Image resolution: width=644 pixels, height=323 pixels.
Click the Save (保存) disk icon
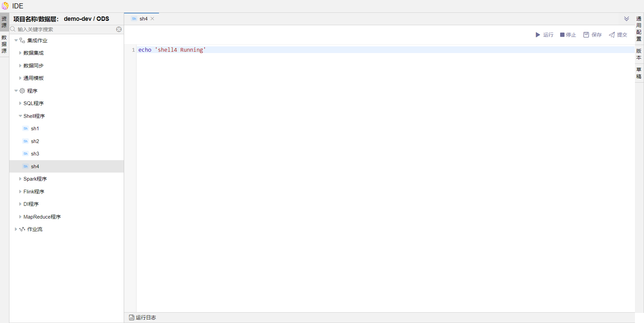point(586,35)
